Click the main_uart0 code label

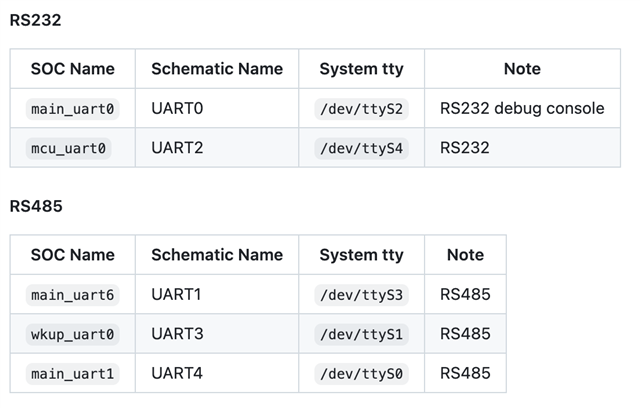click(73, 109)
